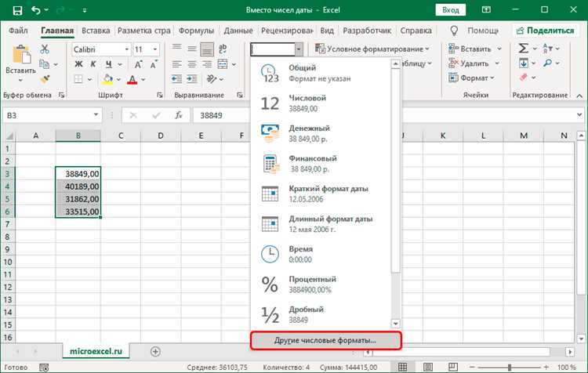
Task: Toggle Underline (Ч) formatting
Action: 109,64
